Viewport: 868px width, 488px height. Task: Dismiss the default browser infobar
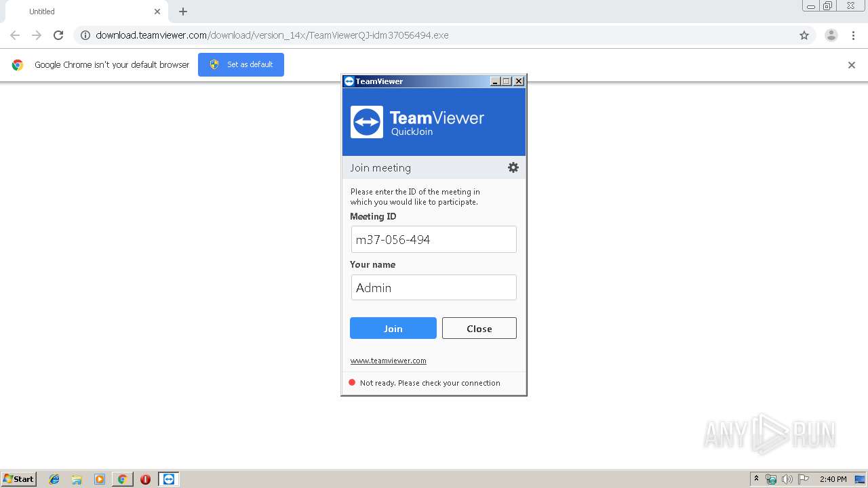(x=852, y=65)
